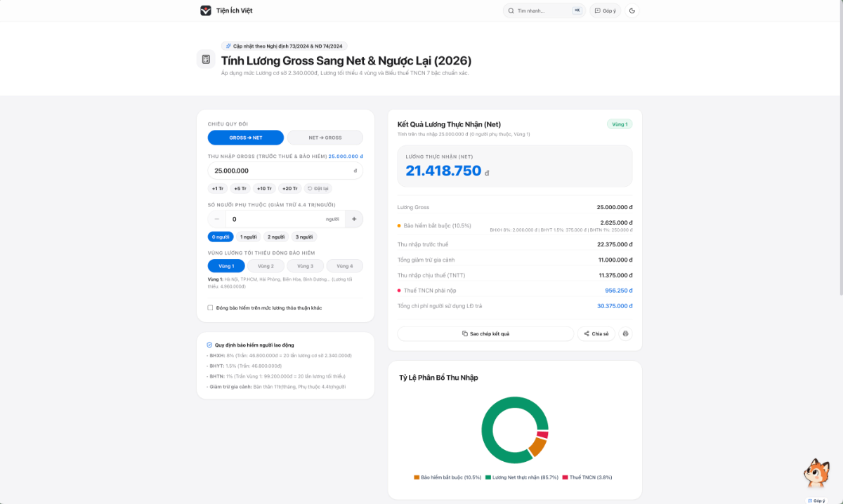Click Thu nhập trước thuế value 22.375.000 đ

click(x=615, y=244)
